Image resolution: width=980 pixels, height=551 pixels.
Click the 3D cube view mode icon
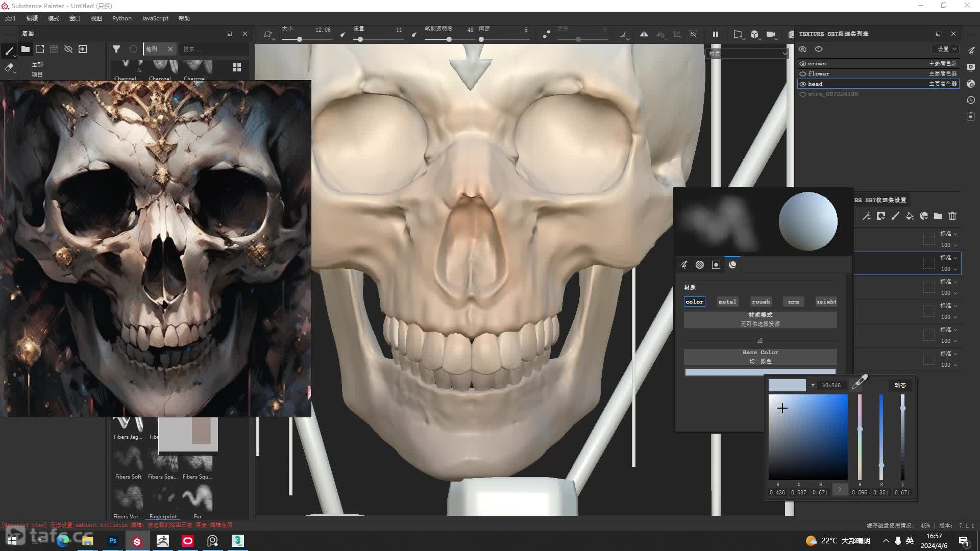[754, 34]
